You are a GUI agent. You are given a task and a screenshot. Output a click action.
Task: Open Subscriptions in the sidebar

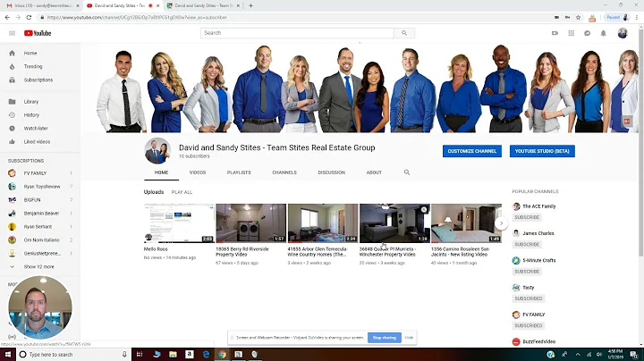coord(40,80)
